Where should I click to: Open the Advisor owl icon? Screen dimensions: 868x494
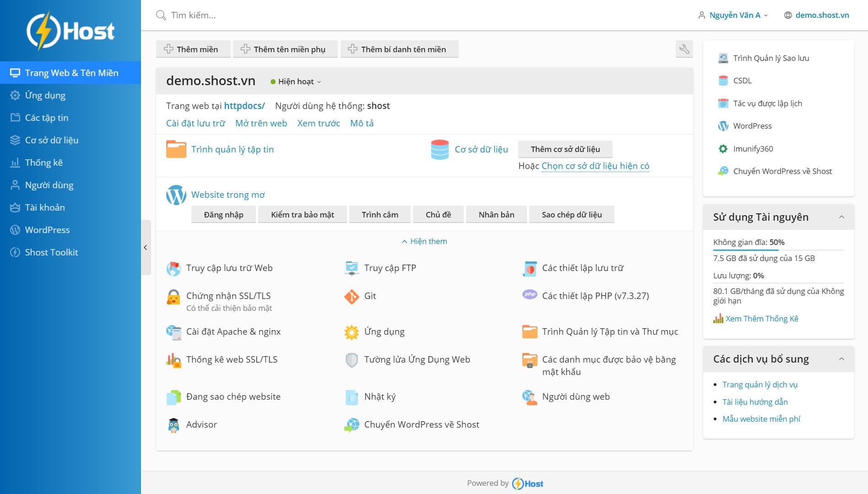click(x=174, y=425)
